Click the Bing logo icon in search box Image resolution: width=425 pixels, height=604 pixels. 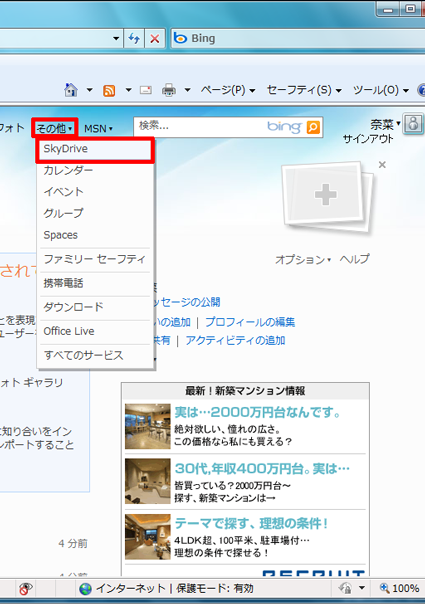pyautogui.click(x=180, y=38)
